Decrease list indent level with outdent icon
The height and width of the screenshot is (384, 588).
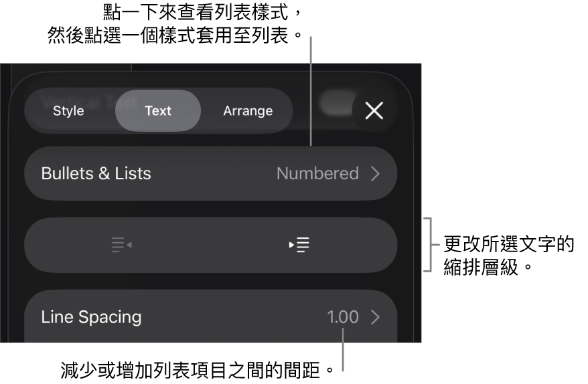(121, 246)
